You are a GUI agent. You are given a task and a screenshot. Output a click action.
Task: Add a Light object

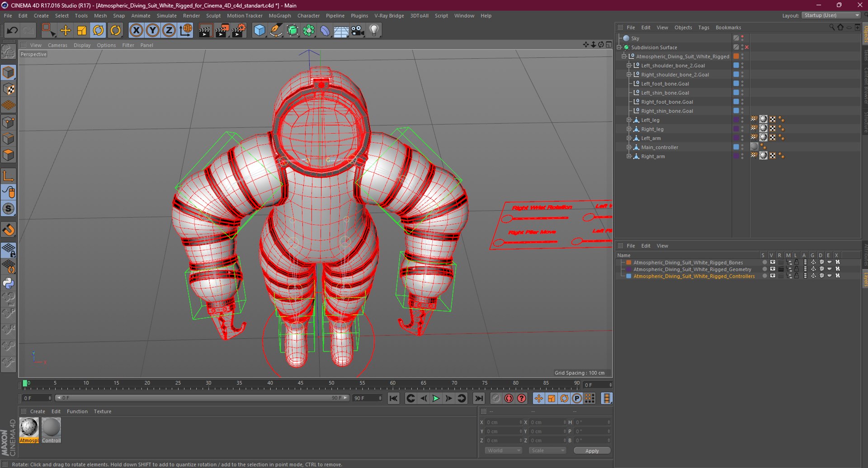[x=374, y=30]
